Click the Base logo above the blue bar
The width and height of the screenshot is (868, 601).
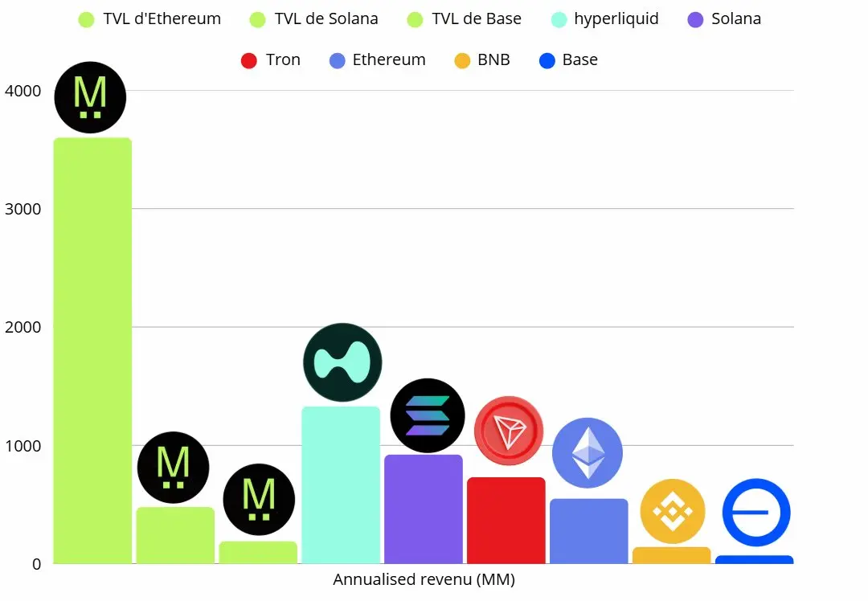(756, 513)
